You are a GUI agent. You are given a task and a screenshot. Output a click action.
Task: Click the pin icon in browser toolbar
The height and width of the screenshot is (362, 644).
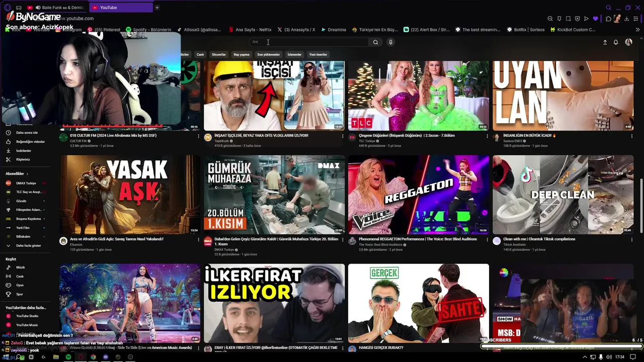[559, 19]
